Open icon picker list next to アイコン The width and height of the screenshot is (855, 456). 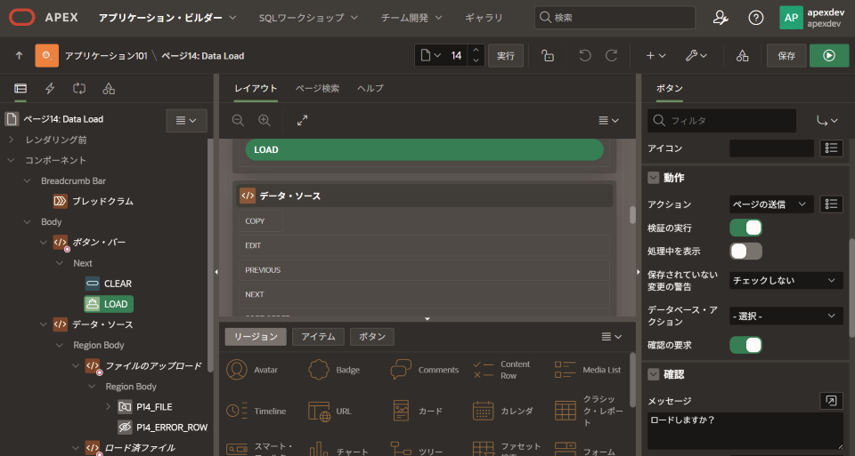point(831,148)
